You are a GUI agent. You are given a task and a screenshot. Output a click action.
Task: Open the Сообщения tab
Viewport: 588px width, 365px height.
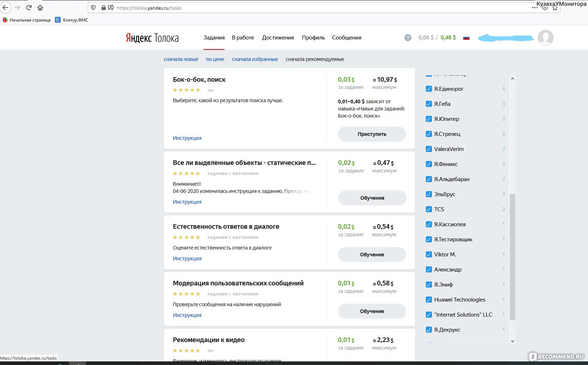pos(347,38)
